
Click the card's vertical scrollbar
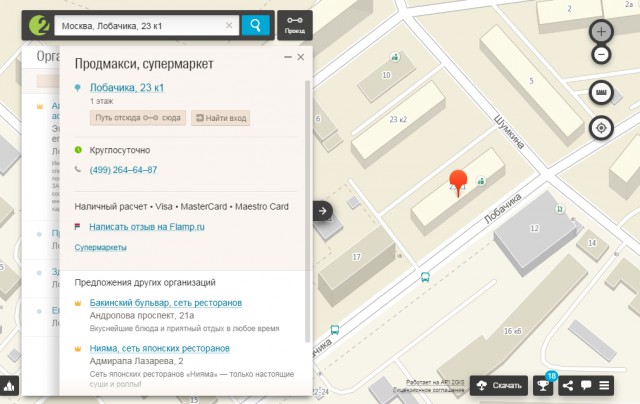tap(307, 211)
